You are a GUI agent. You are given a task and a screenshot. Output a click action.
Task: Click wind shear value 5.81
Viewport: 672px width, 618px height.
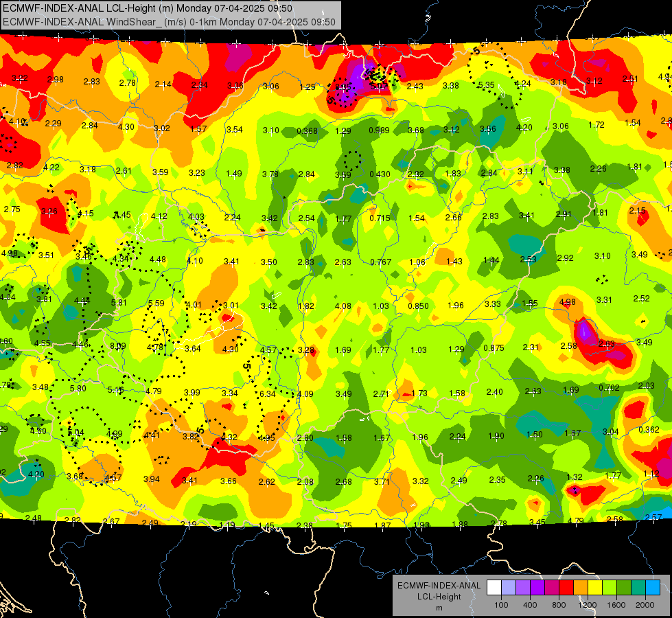[119, 302]
